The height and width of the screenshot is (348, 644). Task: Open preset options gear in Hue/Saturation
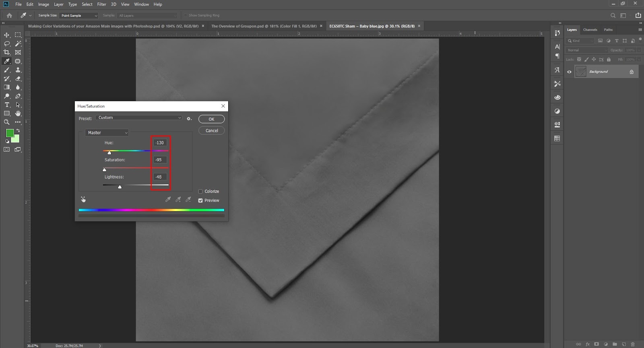point(189,119)
